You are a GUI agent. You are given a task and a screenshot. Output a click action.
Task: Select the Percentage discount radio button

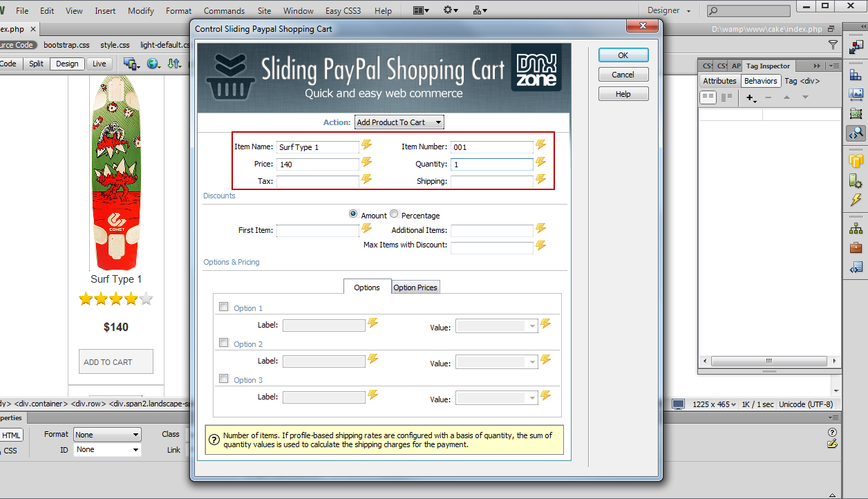click(394, 214)
